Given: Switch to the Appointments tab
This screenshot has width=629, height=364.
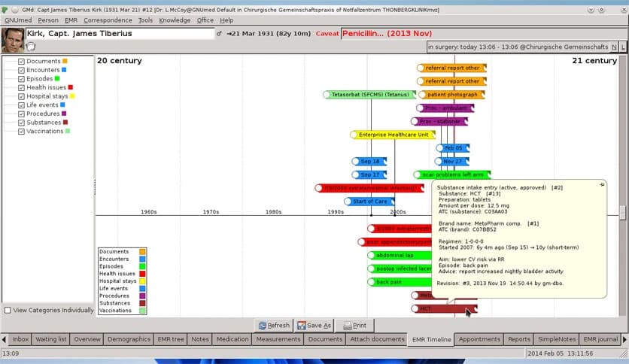Looking at the screenshot, I should coord(479,339).
